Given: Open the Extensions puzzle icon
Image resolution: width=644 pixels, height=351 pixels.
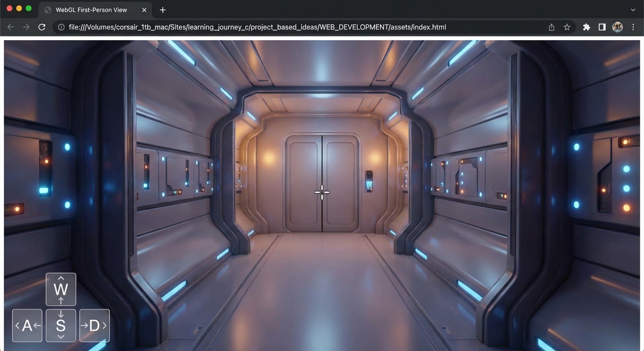Looking at the screenshot, I should click(x=586, y=27).
